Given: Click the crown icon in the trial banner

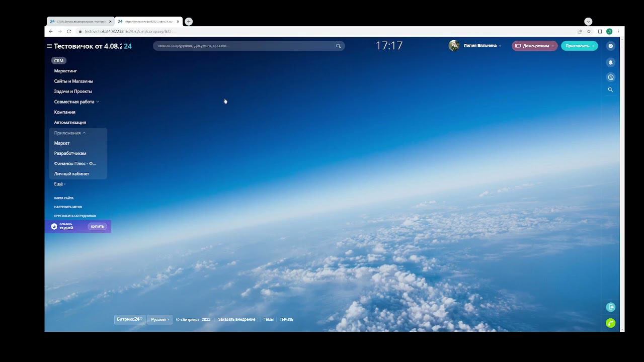Looking at the screenshot, I should tap(54, 226).
